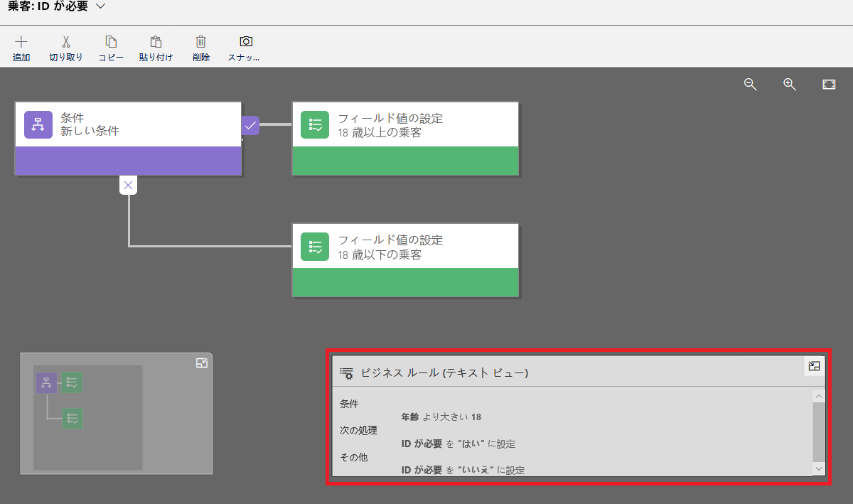Select the 新しい条件 condition card
Image resolution: width=853 pixels, height=504 pixels.
tap(128, 138)
